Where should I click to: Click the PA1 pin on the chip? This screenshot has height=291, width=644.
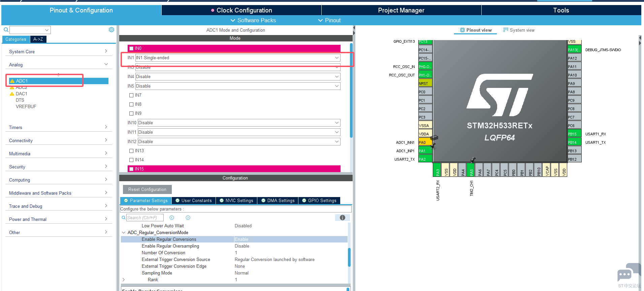[x=425, y=151]
